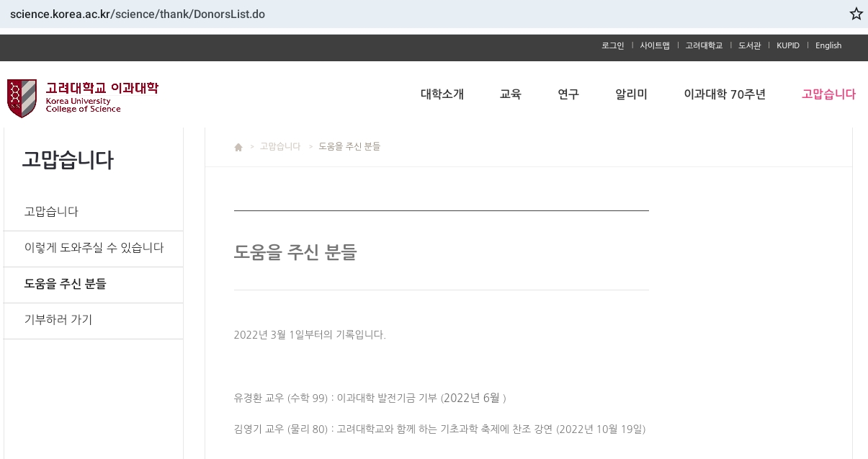Open 기부하러 가기 in sidebar
Screen dimensions: 868x459
(58, 320)
